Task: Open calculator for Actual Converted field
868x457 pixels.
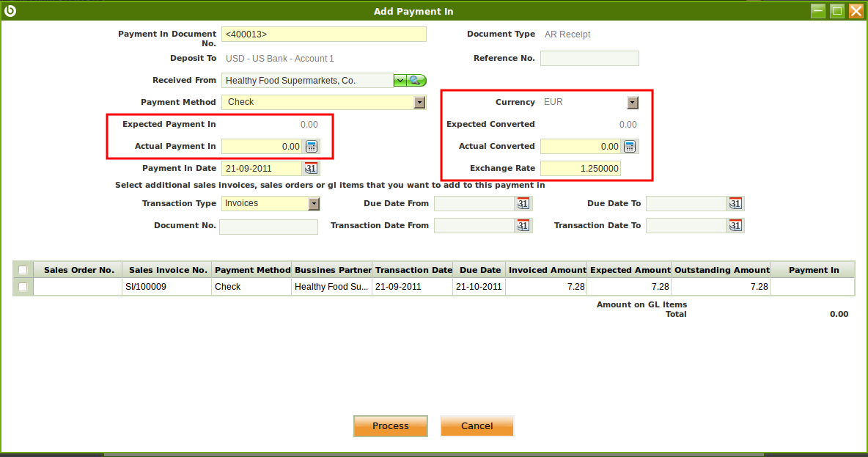Action: [x=630, y=147]
